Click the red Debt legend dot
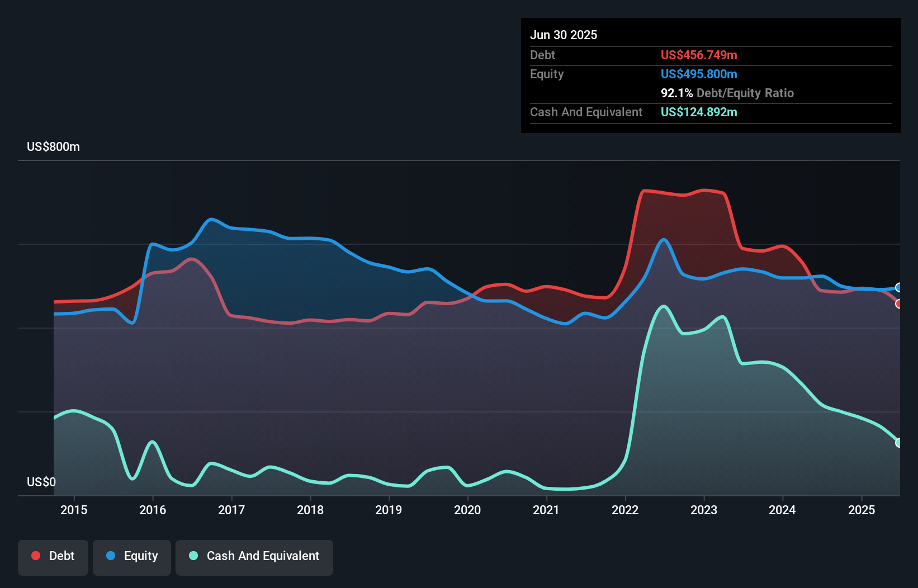This screenshot has width=918, height=588. tap(36, 556)
